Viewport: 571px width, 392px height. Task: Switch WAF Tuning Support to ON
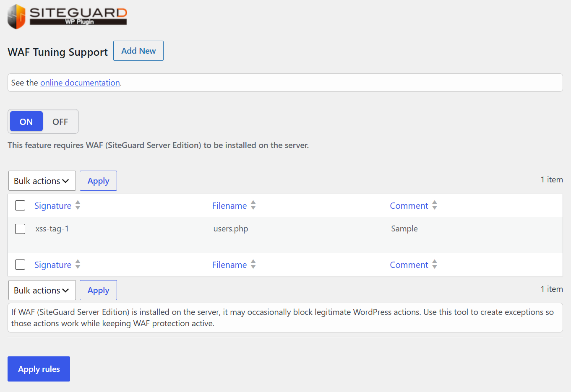[x=26, y=122]
